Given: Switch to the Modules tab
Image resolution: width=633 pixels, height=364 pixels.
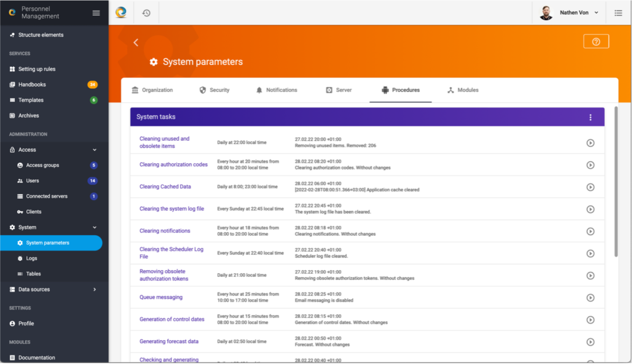Looking at the screenshot, I should click(x=462, y=90).
